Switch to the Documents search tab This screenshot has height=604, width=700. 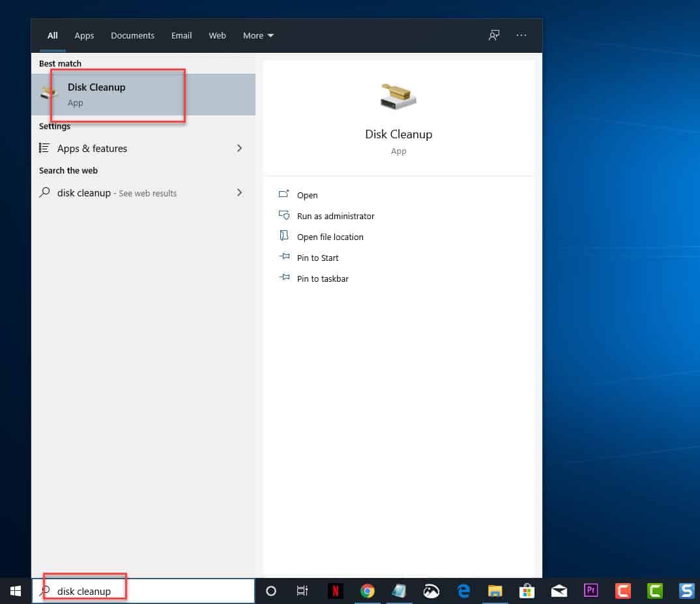(x=132, y=36)
